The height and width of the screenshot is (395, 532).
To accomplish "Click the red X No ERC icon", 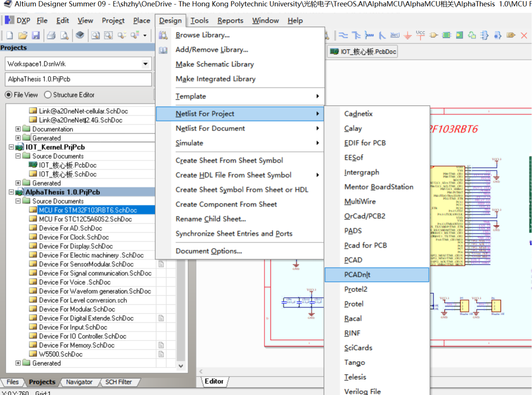I will (524, 35).
